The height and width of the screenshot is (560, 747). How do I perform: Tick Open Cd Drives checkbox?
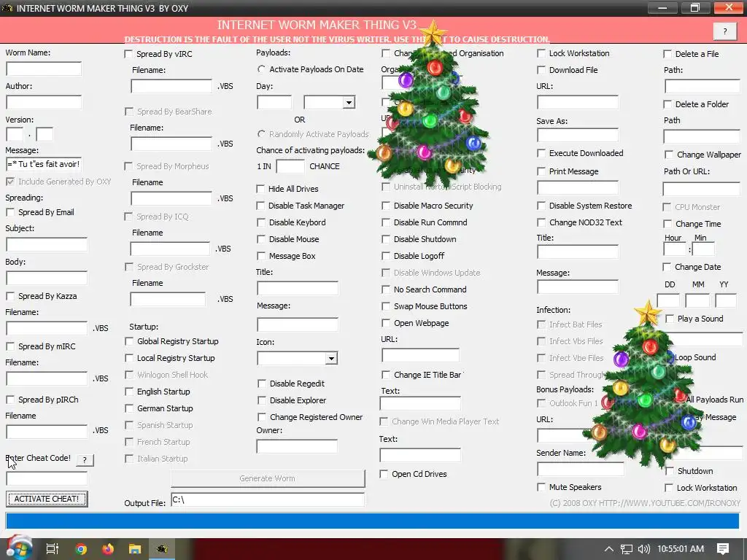[384, 474]
